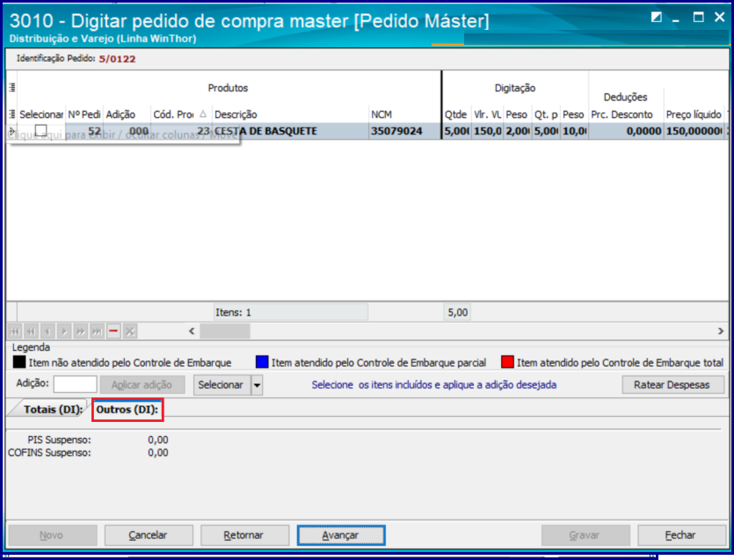Image resolution: width=734 pixels, height=560 pixels.
Task: Minimize the 3010 window
Action: (x=676, y=18)
